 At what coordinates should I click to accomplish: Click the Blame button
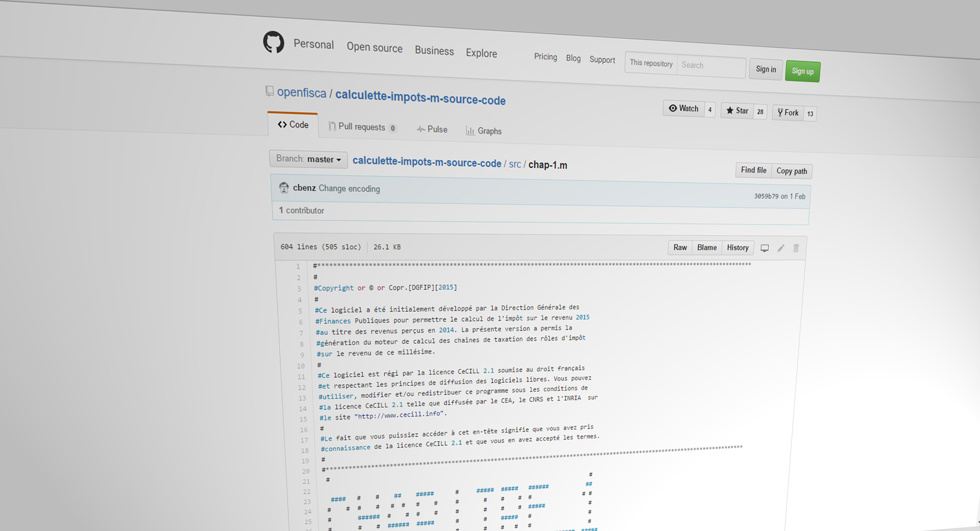coord(707,248)
